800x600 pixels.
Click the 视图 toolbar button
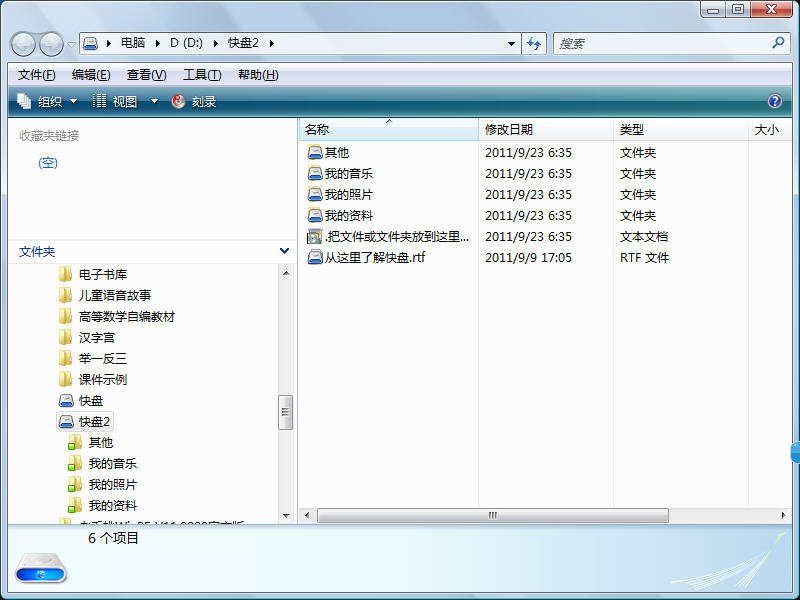tap(115, 102)
